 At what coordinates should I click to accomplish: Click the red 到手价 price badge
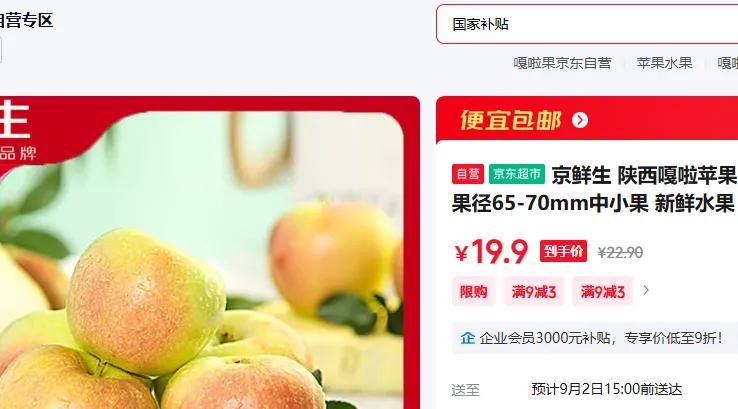click(563, 251)
